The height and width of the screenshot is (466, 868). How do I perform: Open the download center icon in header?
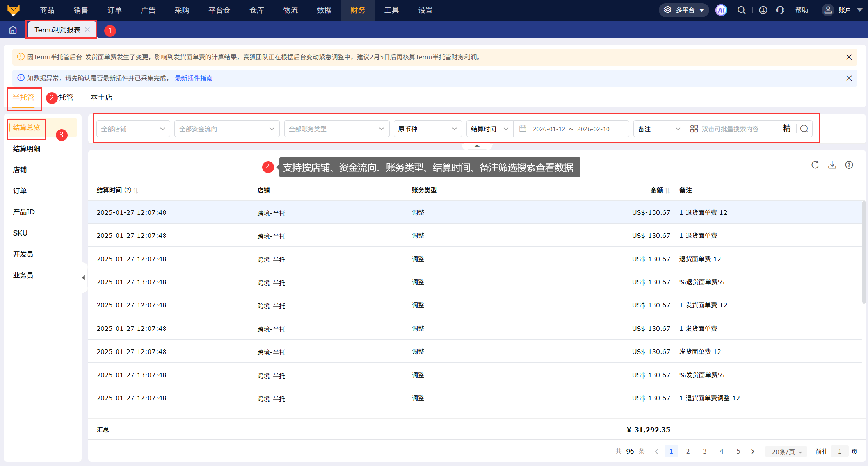point(763,10)
